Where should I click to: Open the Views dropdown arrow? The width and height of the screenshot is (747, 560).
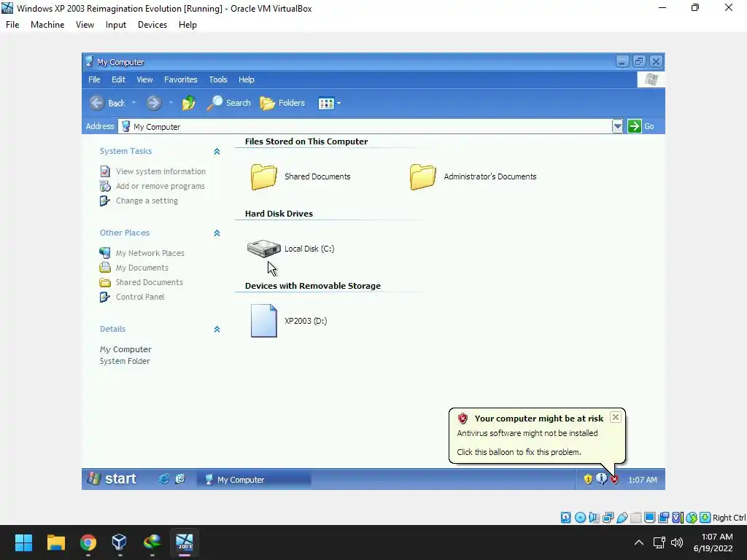click(338, 104)
